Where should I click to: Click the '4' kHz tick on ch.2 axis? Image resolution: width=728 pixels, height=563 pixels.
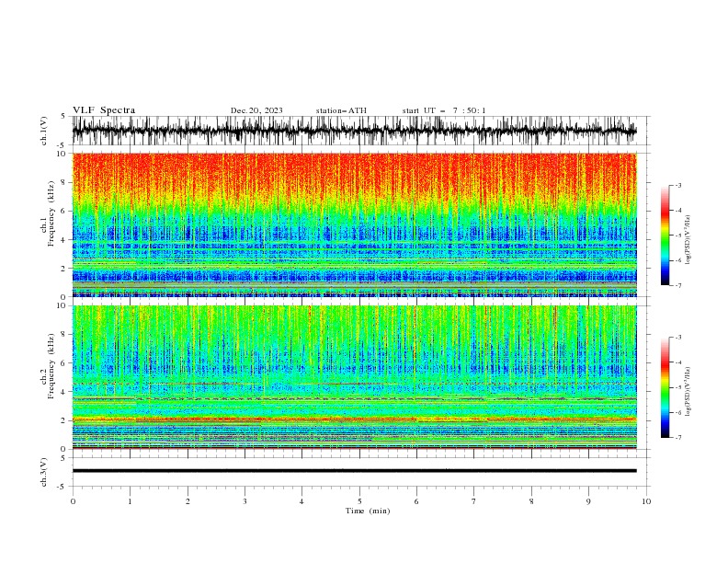64,392
